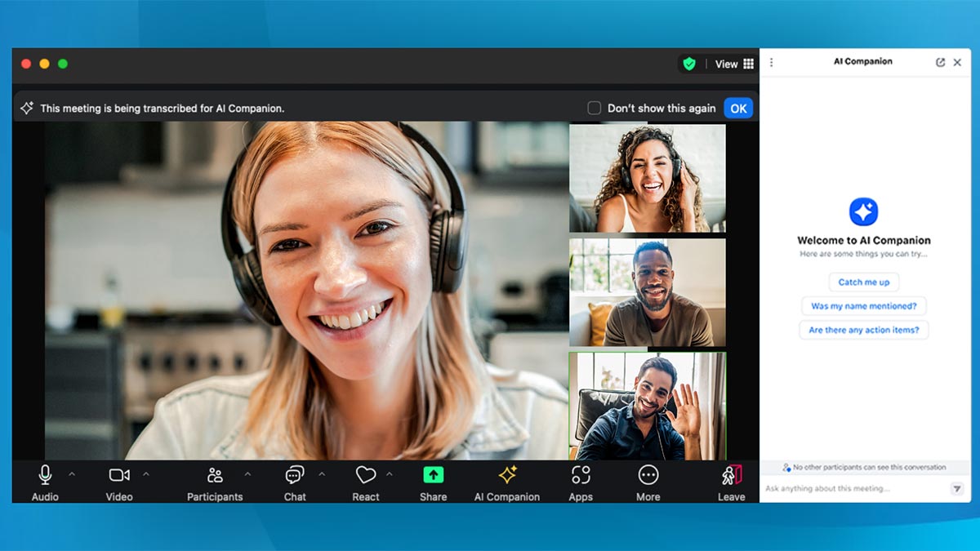This screenshot has width=980, height=551.
Task: Mute the microphone Audio icon
Action: point(45,475)
